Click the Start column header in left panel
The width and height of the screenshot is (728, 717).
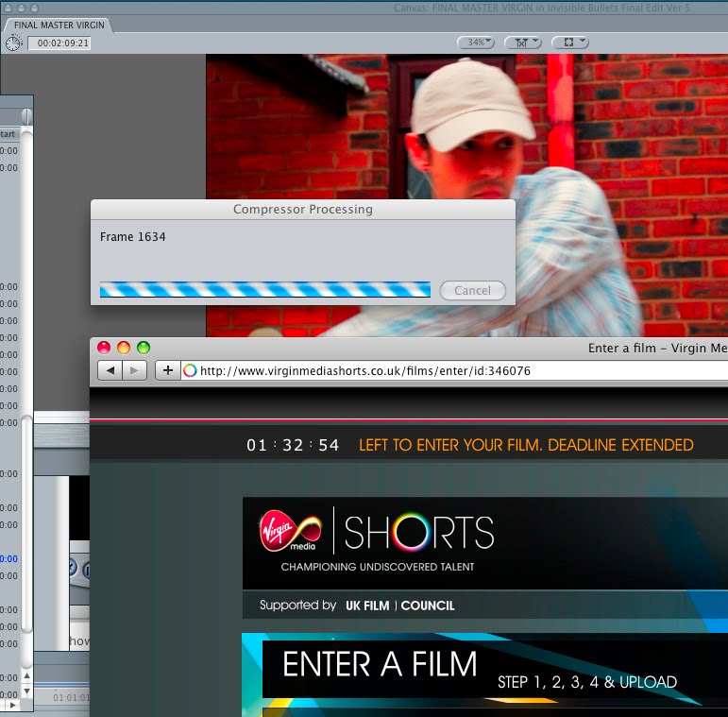pos(8,134)
